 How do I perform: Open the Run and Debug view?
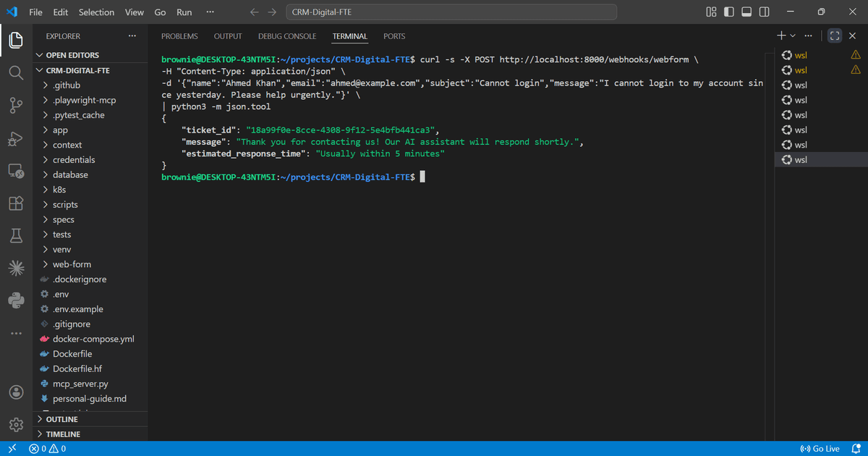click(x=15, y=138)
